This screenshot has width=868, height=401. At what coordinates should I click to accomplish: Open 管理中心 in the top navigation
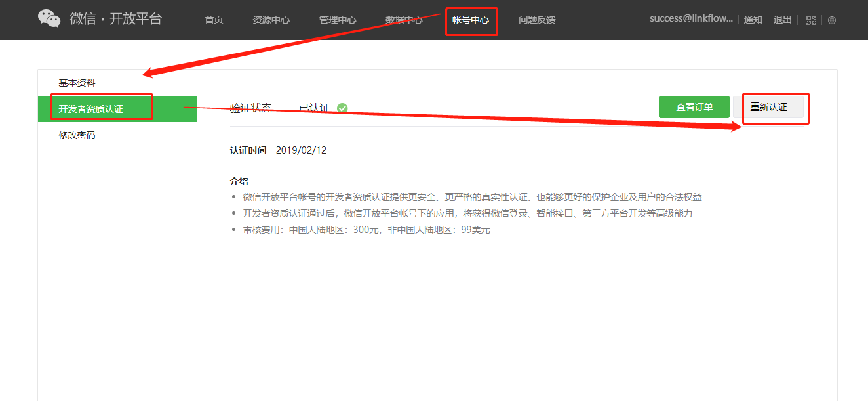(338, 20)
